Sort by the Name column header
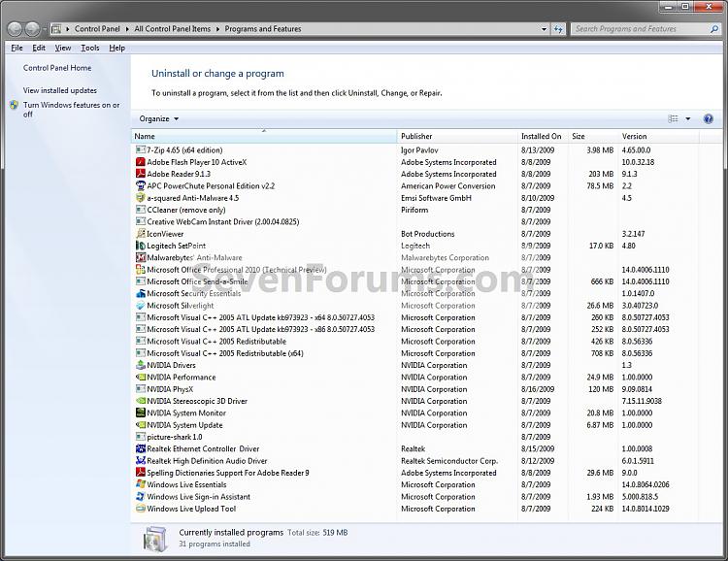Screen dimensions: 728x561 point(264,136)
